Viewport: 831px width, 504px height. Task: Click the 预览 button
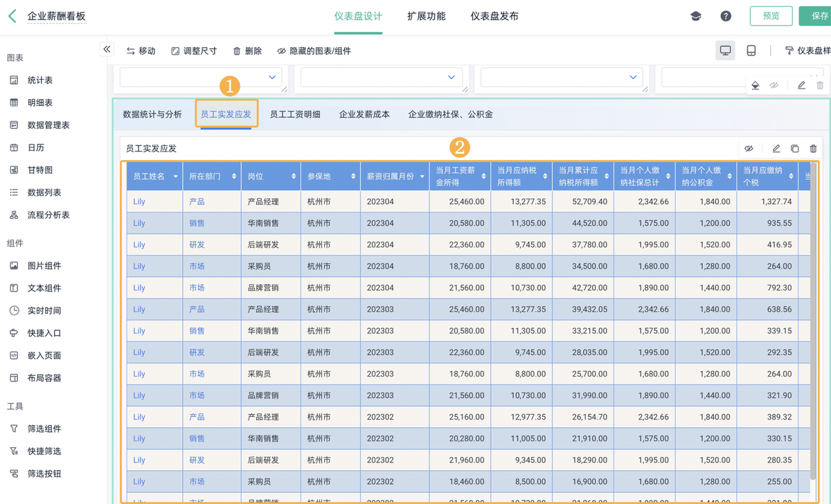tap(771, 16)
